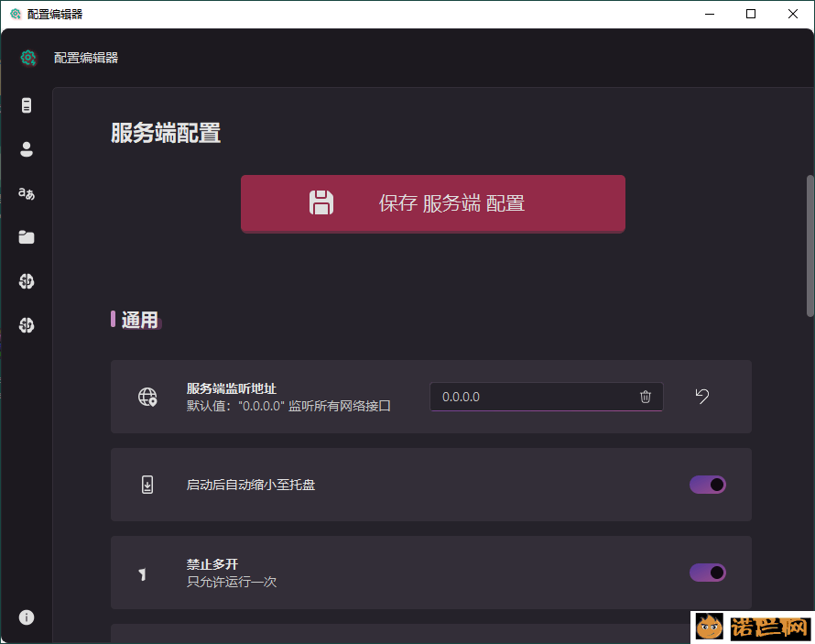This screenshot has height=644, width=815.
Task: Click the 配置编辑器 header title
Action: [86, 58]
